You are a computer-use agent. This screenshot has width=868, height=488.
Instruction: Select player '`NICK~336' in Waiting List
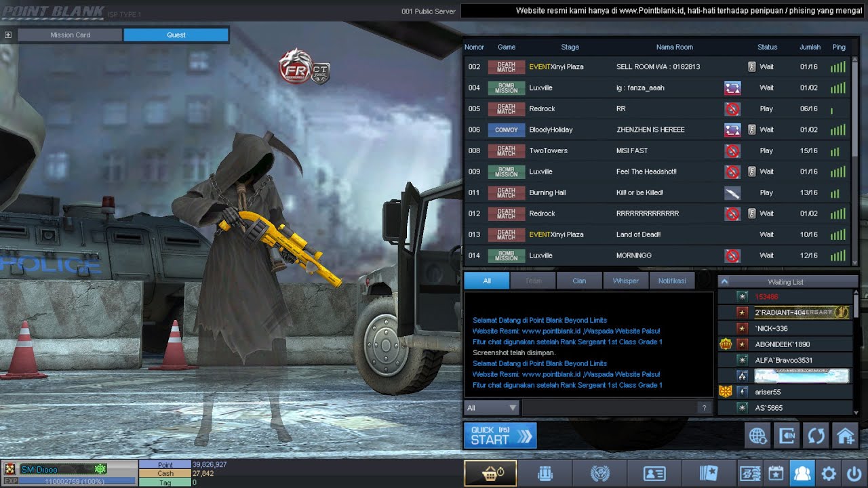785,329
